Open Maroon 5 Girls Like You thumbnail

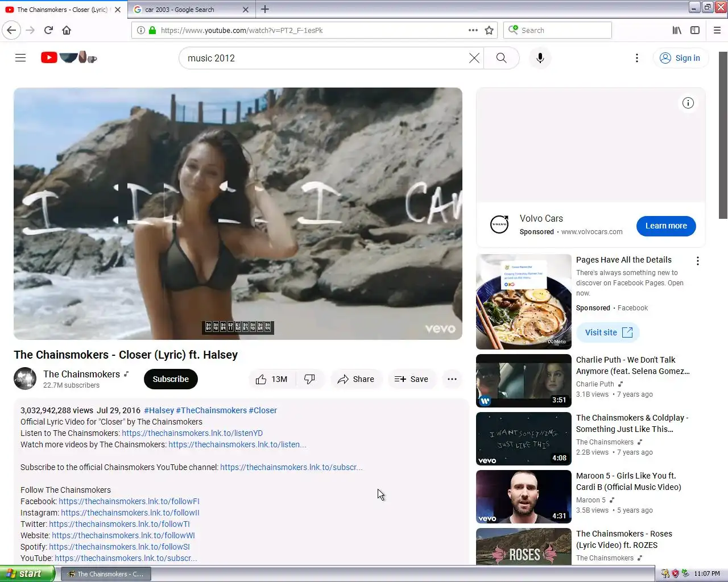tap(524, 497)
